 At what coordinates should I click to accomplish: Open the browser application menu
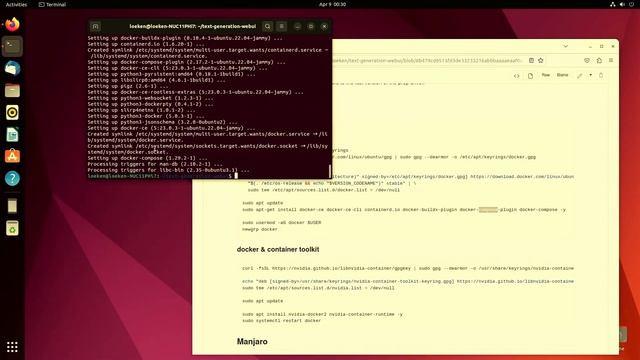(611, 60)
